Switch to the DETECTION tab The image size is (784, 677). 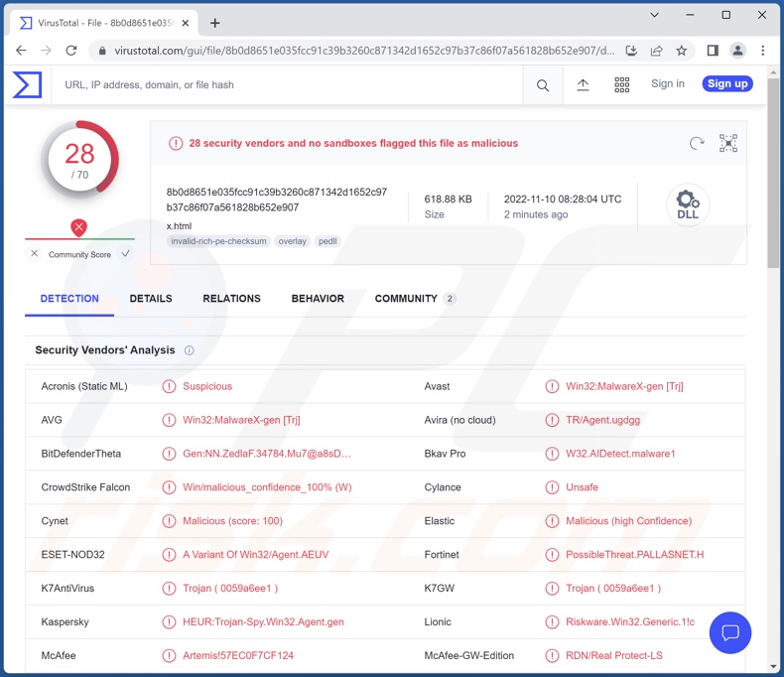pyautogui.click(x=69, y=299)
